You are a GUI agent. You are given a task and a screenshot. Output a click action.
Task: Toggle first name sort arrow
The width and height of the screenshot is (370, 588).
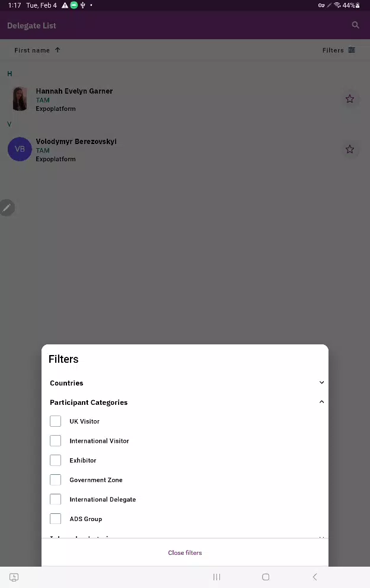[58, 50]
